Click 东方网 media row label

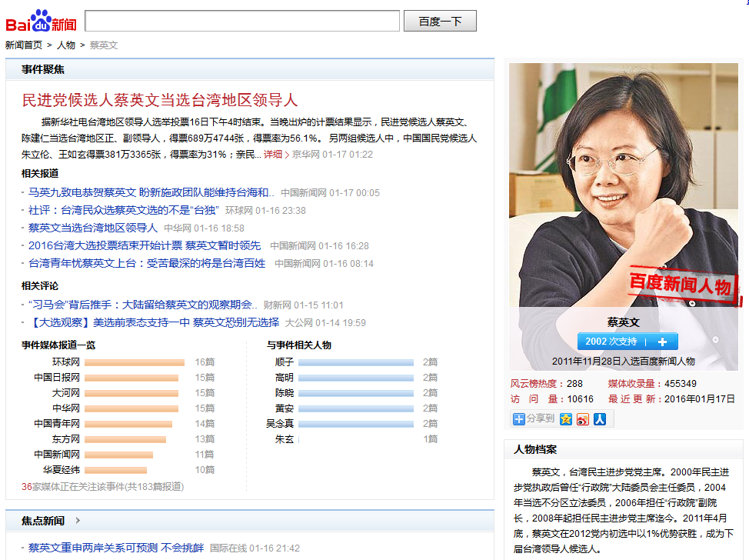pos(66,438)
